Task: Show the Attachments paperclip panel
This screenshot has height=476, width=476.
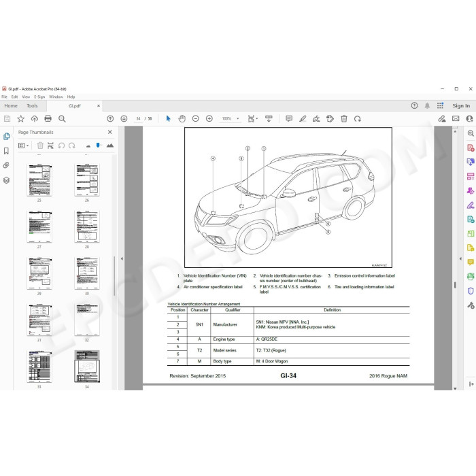Action: coord(6,165)
